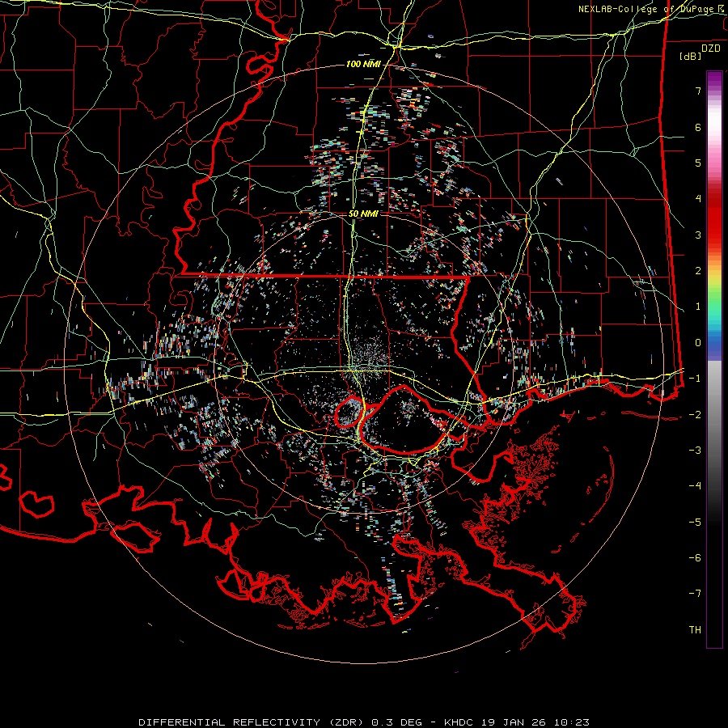Click the -4 value on color scale
This screenshot has height=728, width=728.
click(695, 486)
